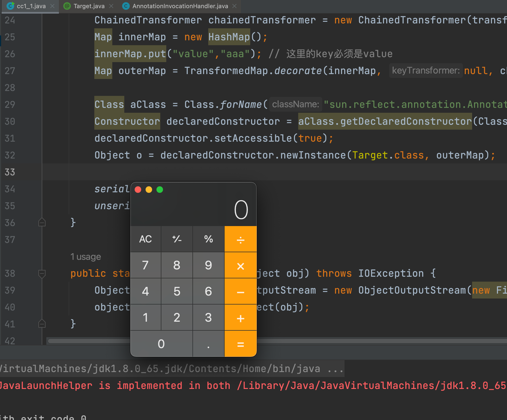Image resolution: width=507 pixels, height=420 pixels.
Task: Click the plus/minus sign key on Calculator
Action: pyautogui.click(x=177, y=239)
